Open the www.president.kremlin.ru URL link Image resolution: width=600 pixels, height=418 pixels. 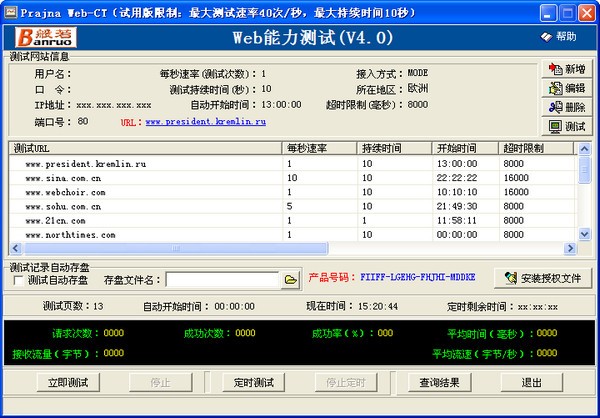(206, 122)
